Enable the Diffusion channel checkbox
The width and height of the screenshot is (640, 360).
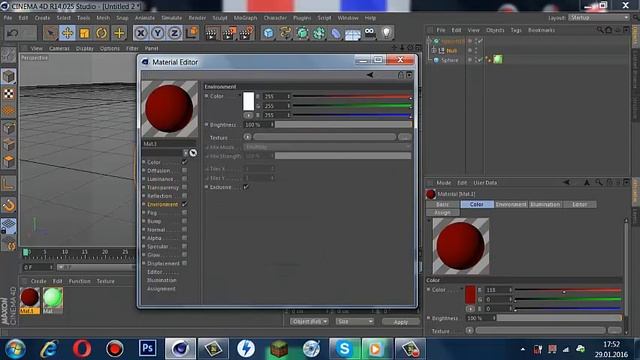[x=184, y=171]
